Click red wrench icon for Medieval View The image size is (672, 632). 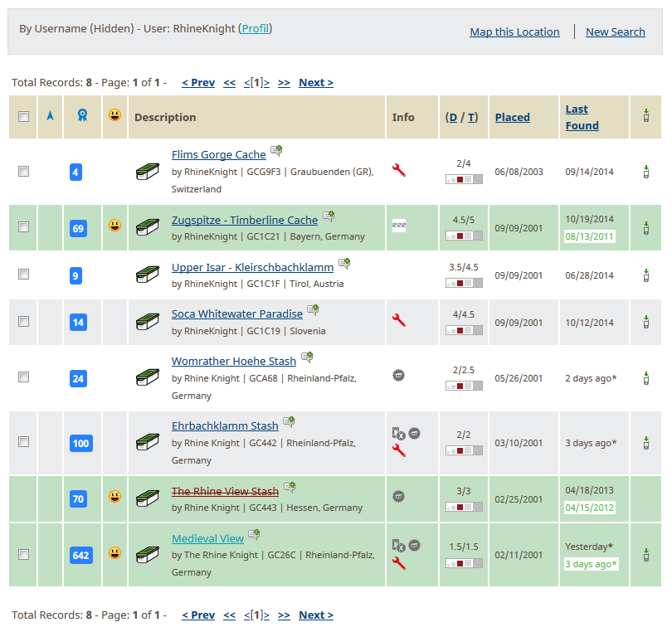tap(398, 562)
